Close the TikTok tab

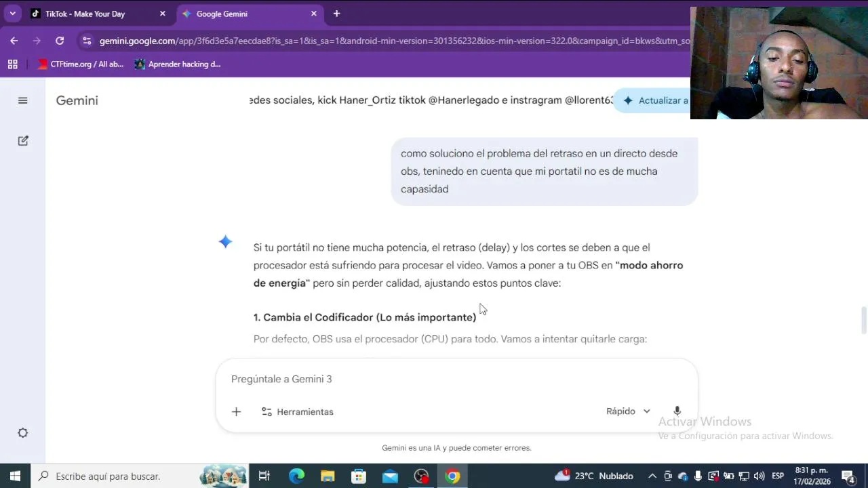[162, 14]
